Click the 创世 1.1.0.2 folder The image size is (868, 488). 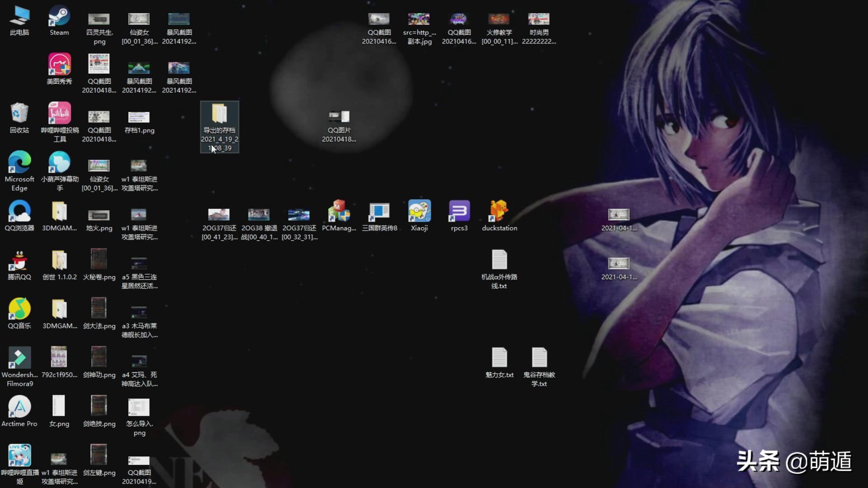[x=59, y=261]
